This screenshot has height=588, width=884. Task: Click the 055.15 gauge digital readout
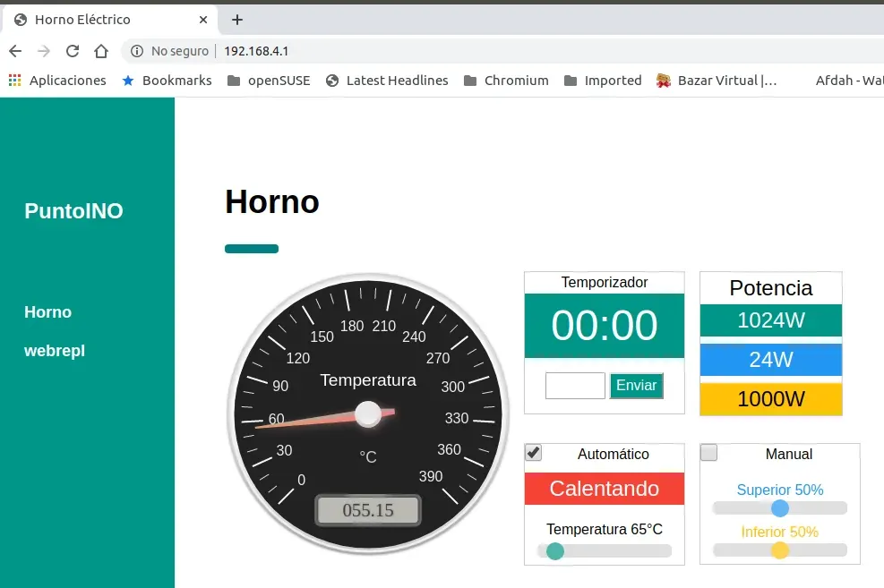[x=368, y=510]
